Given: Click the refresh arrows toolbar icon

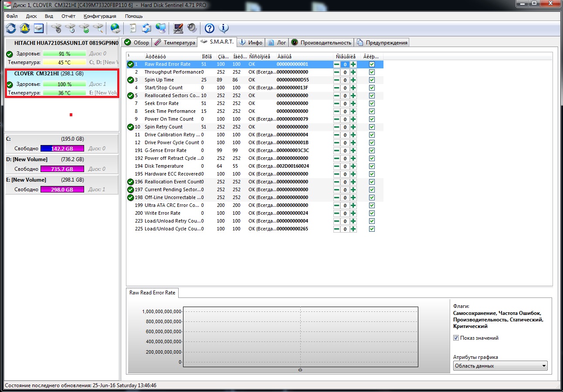Looking at the screenshot, I should click(x=11, y=28).
